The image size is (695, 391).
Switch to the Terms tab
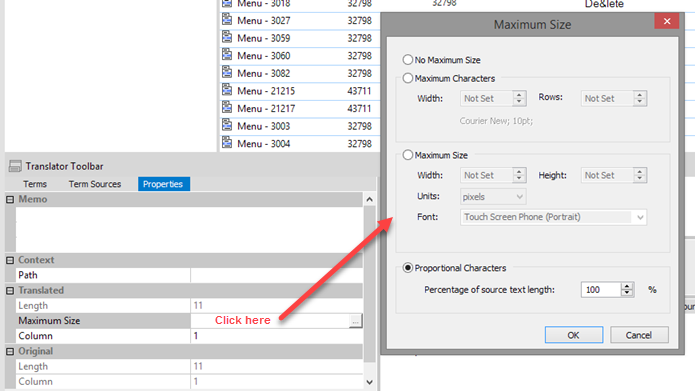tap(35, 184)
